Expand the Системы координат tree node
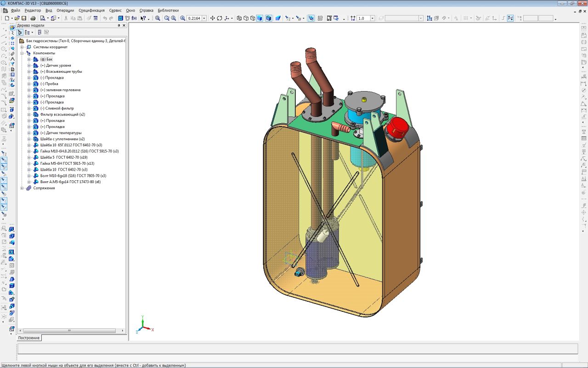588x368 pixels. click(x=22, y=47)
